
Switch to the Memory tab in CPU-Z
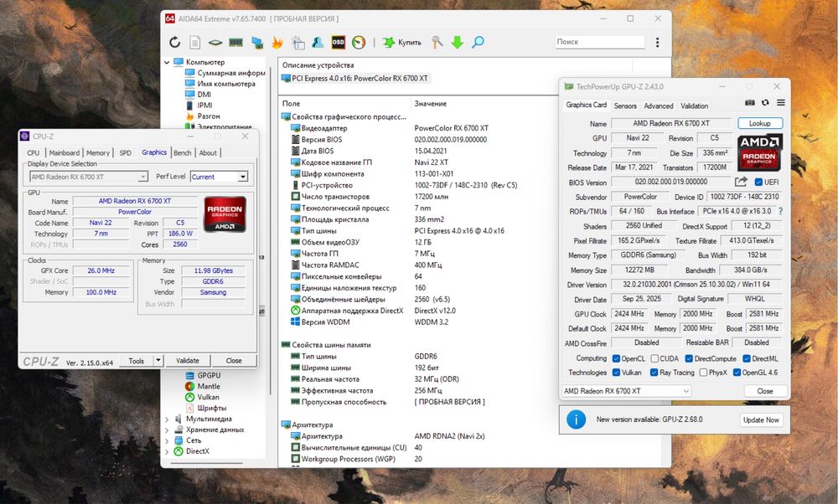98,152
